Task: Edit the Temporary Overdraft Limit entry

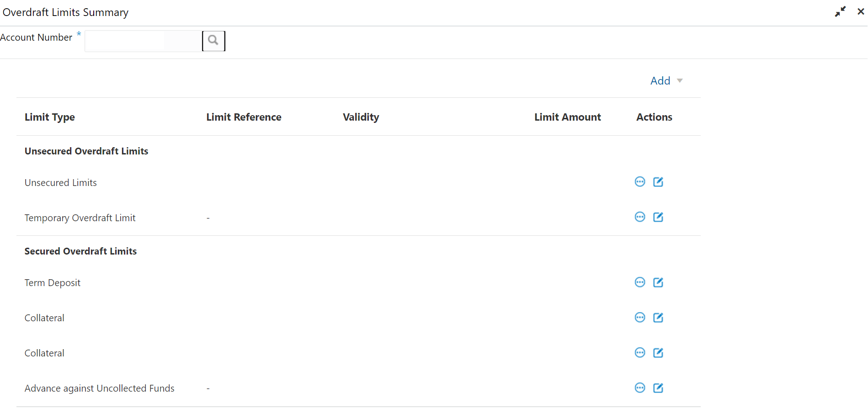Action: pos(658,217)
